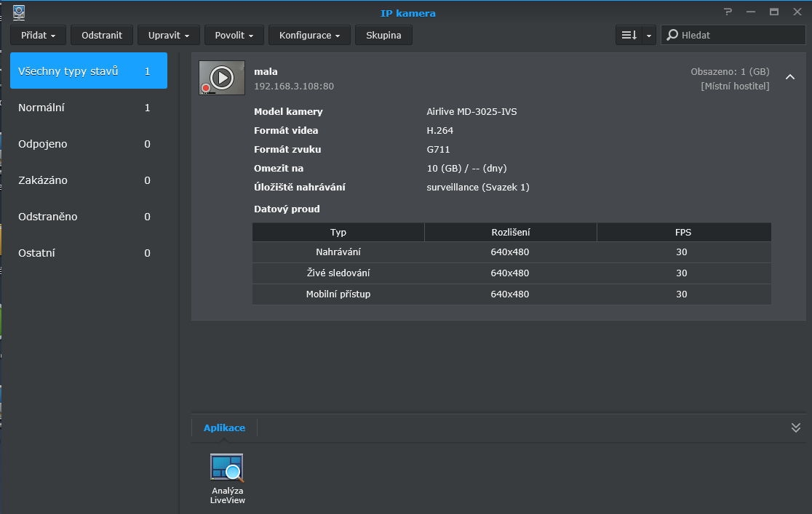This screenshot has height=514, width=812.
Task: Click the Odstranit button
Action: [x=102, y=35]
